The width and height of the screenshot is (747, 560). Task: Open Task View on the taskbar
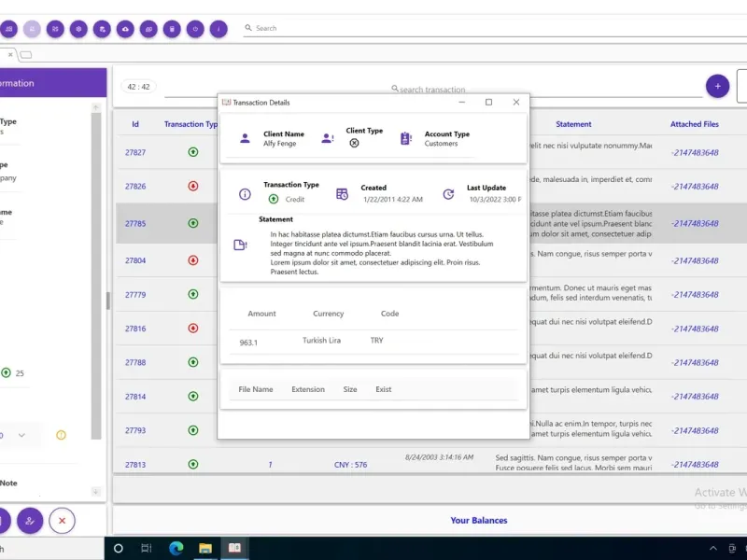147,549
